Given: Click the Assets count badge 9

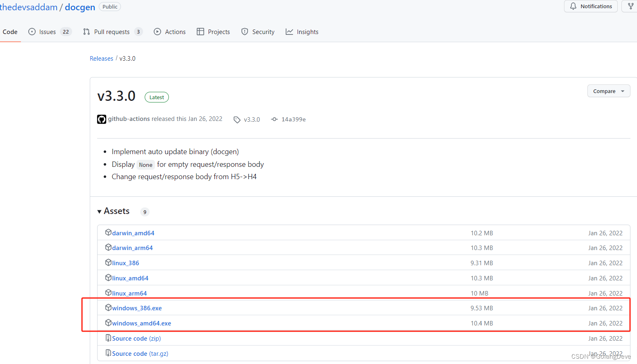Looking at the screenshot, I should (x=145, y=212).
